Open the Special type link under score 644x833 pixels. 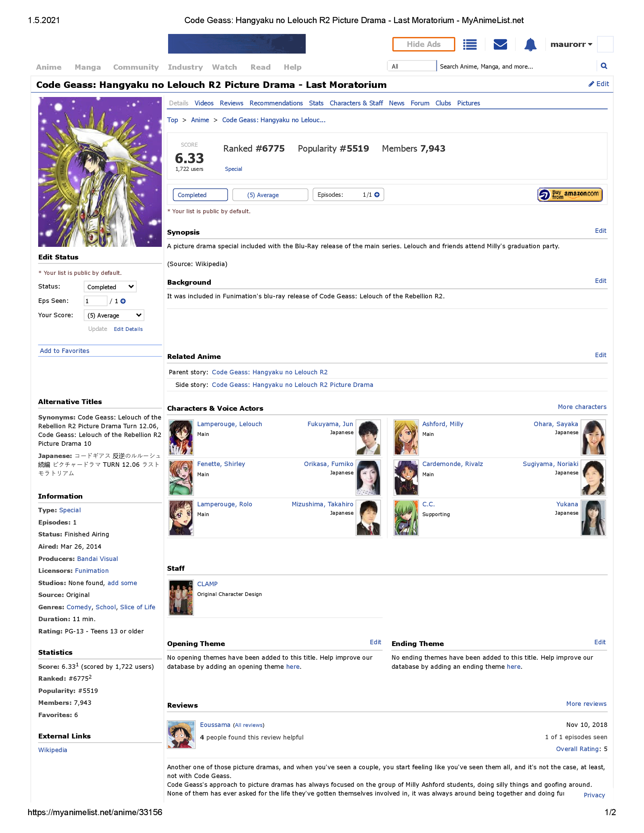click(x=234, y=169)
